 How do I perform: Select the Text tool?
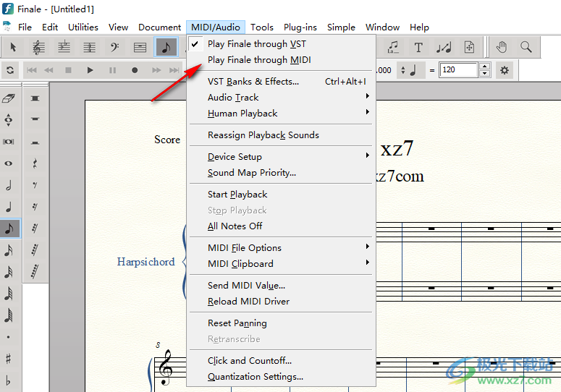(x=418, y=47)
